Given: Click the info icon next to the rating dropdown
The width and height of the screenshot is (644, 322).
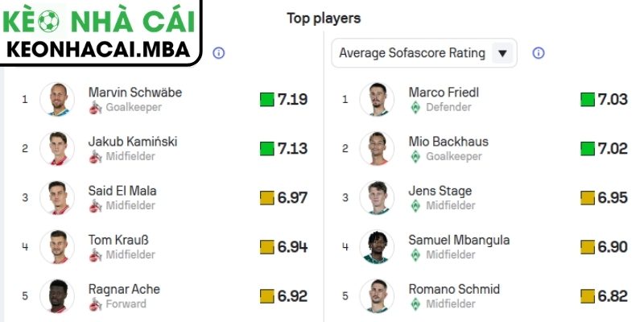Looking at the screenshot, I should (539, 52).
